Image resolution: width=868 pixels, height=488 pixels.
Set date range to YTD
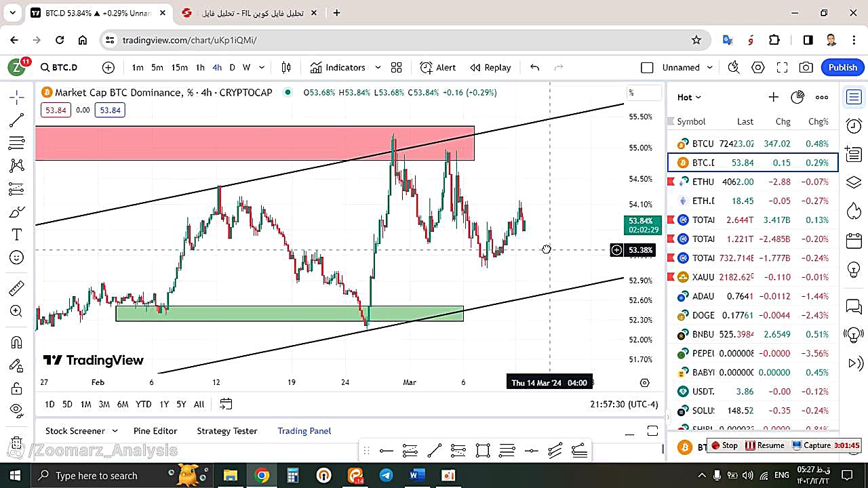point(143,404)
